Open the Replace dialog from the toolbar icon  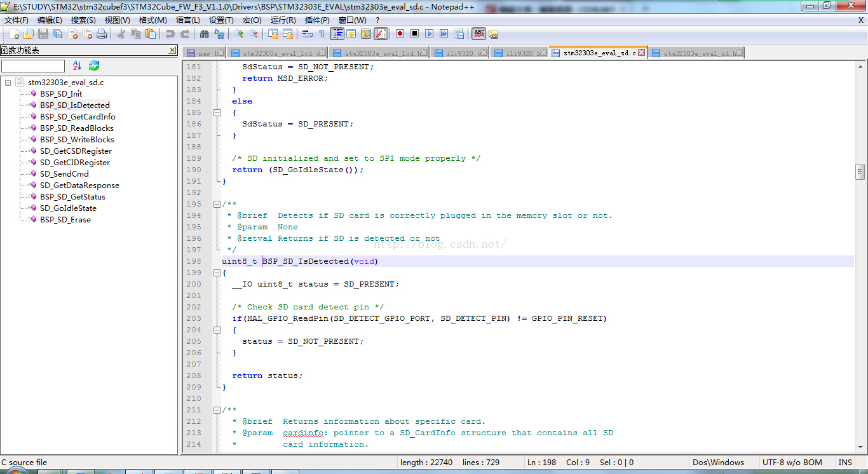(219, 34)
